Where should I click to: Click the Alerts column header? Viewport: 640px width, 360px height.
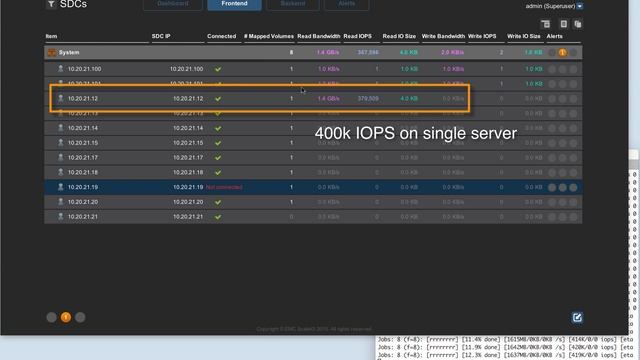(x=554, y=36)
